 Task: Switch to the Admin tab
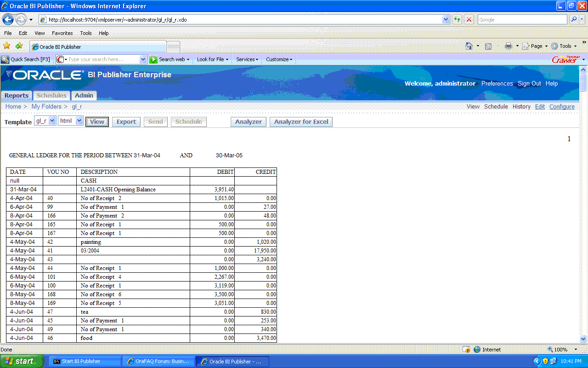coord(84,96)
